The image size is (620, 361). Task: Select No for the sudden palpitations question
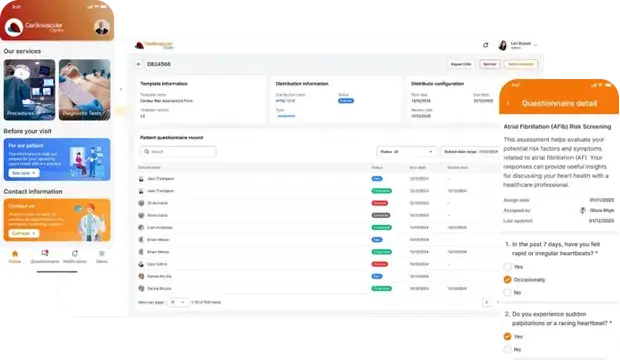pyautogui.click(x=507, y=350)
